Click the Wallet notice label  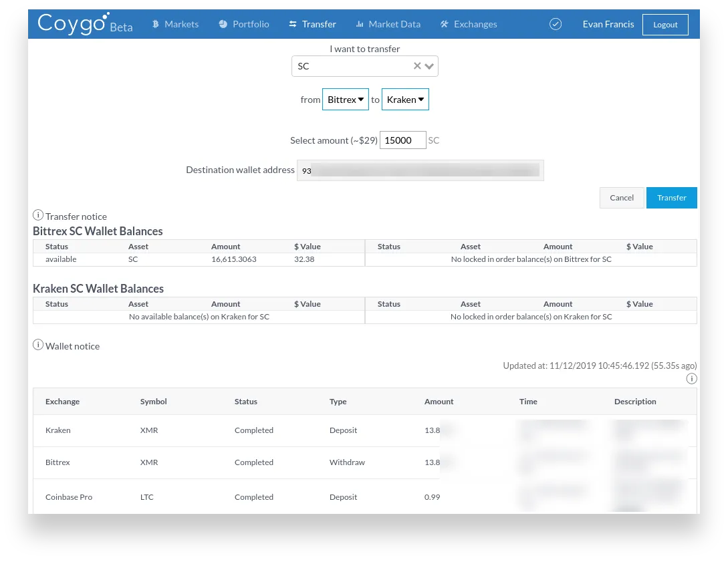click(x=72, y=346)
